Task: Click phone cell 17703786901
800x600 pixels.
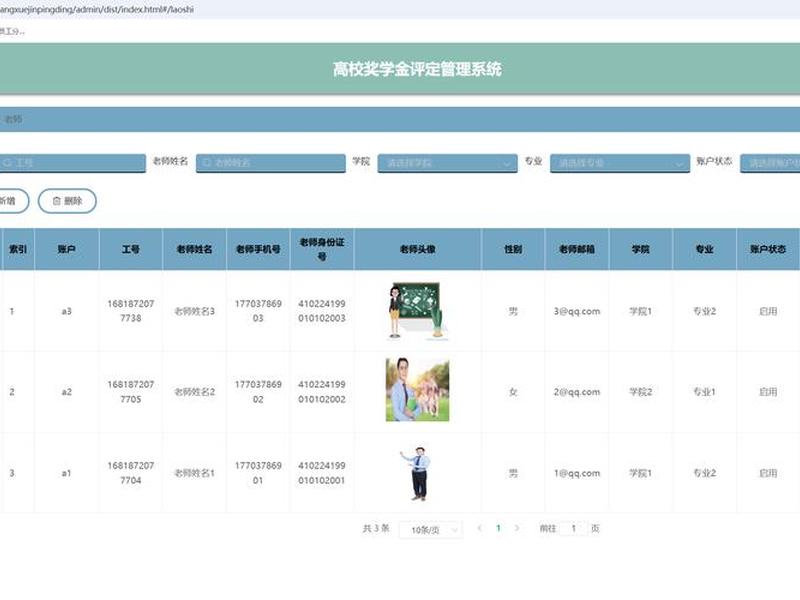Action: pos(258,473)
